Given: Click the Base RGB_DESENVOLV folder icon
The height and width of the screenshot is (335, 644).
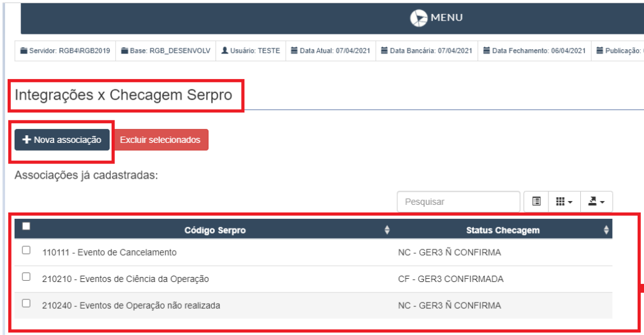Looking at the screenshot, I should point(124,51).
